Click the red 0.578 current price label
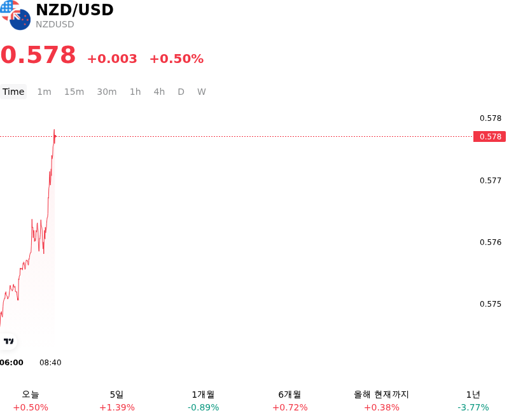Viewport: 509px width, 420px height. pos(489,137)
